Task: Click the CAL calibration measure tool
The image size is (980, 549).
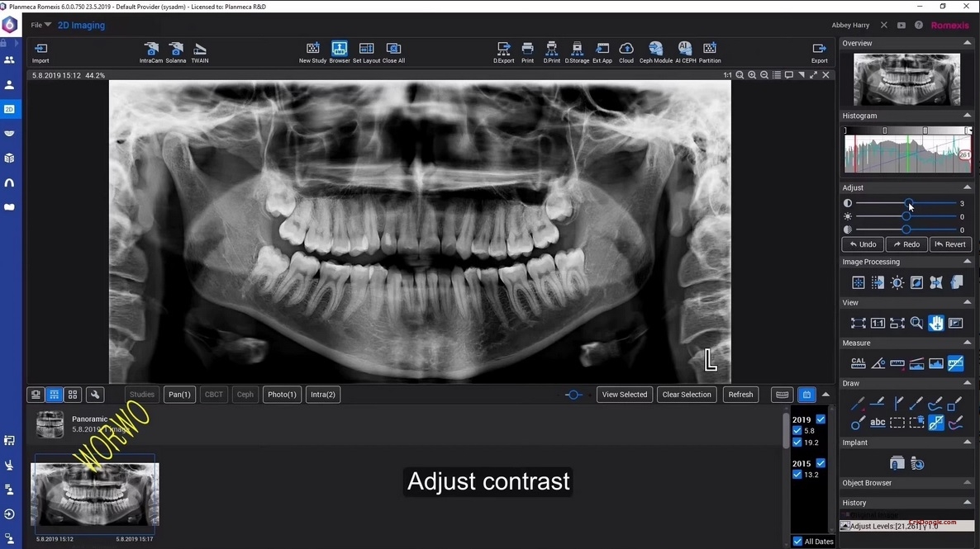Action: coord(858,362)
